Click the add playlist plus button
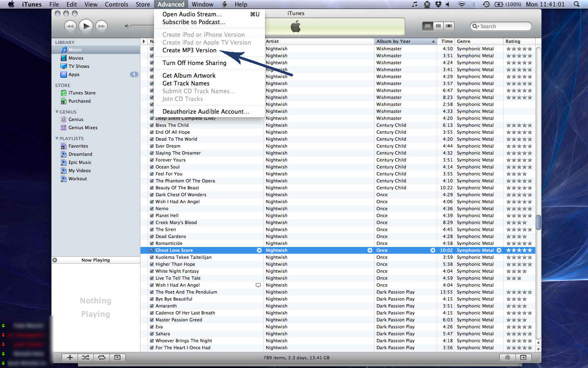Screen dimensions: 588x368 pos(70,357)
